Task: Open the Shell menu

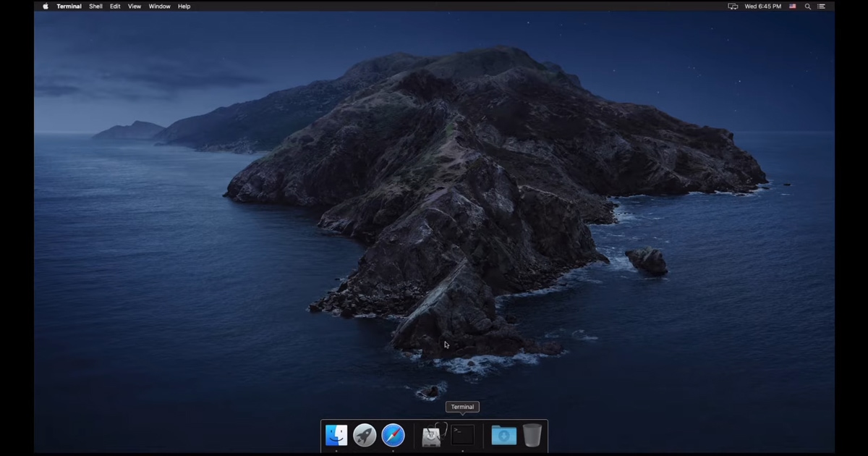Action: (x=95, y=7)
